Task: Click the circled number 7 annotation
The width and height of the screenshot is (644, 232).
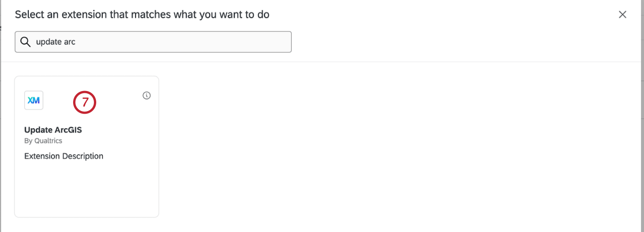Action: pos(85,102)
